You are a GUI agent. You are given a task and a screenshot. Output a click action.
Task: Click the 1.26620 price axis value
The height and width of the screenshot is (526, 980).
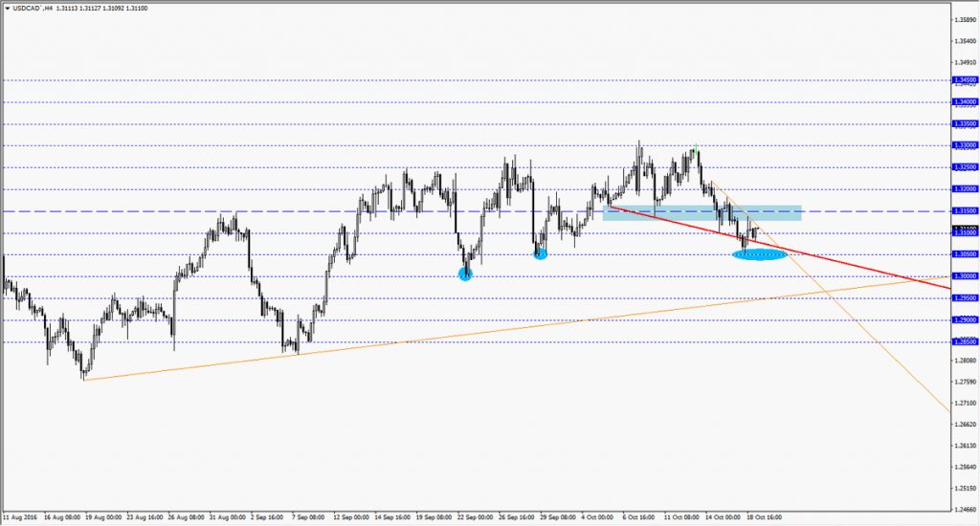(x=965, y=425)
